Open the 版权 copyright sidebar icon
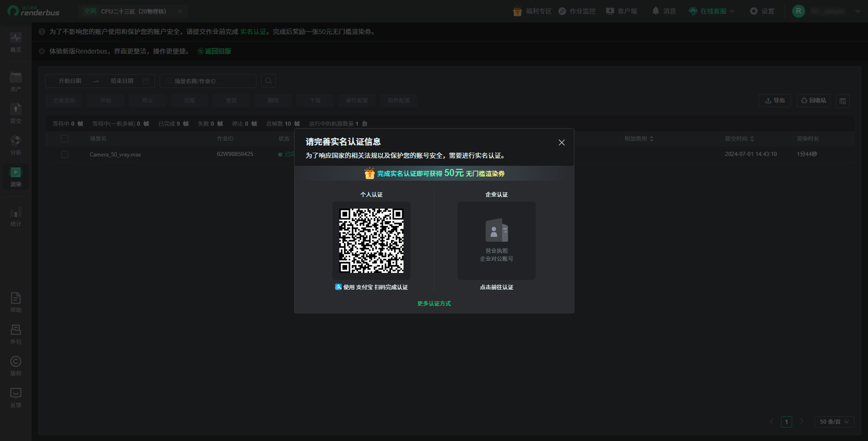 click(16, 366)
